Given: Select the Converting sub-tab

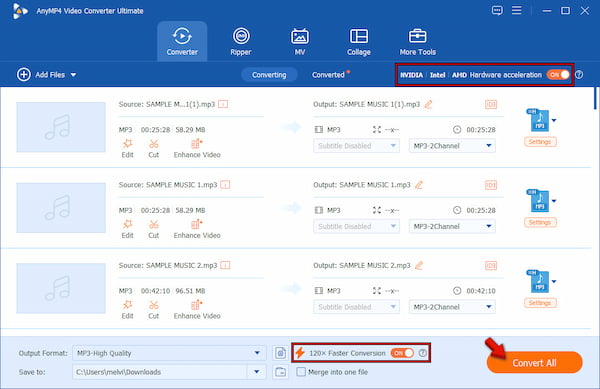Looking at the screenshot, I should click(x=269, y=75).
